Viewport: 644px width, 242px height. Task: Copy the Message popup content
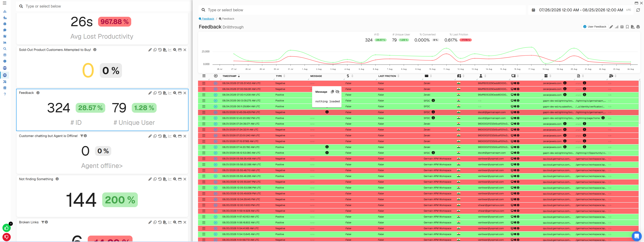(x=332, y=92)
